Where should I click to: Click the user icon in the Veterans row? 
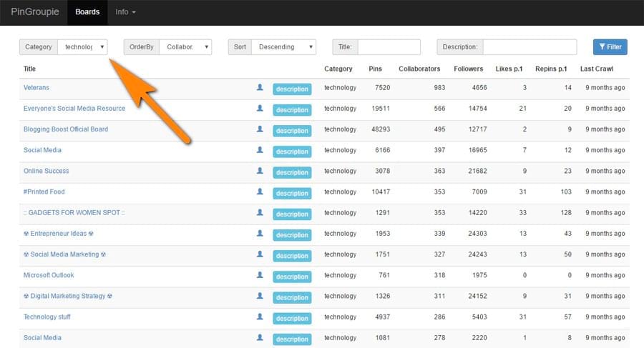click(x=260, y=88)
